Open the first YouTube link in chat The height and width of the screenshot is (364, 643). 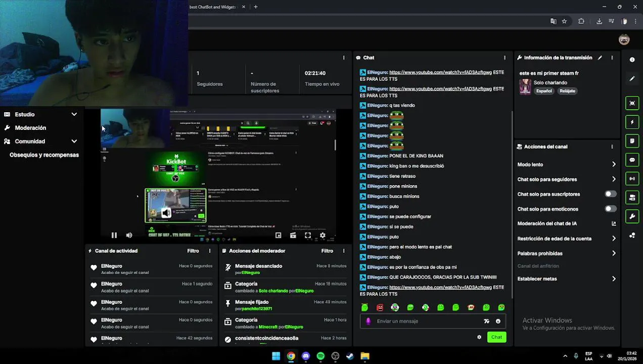440,72
